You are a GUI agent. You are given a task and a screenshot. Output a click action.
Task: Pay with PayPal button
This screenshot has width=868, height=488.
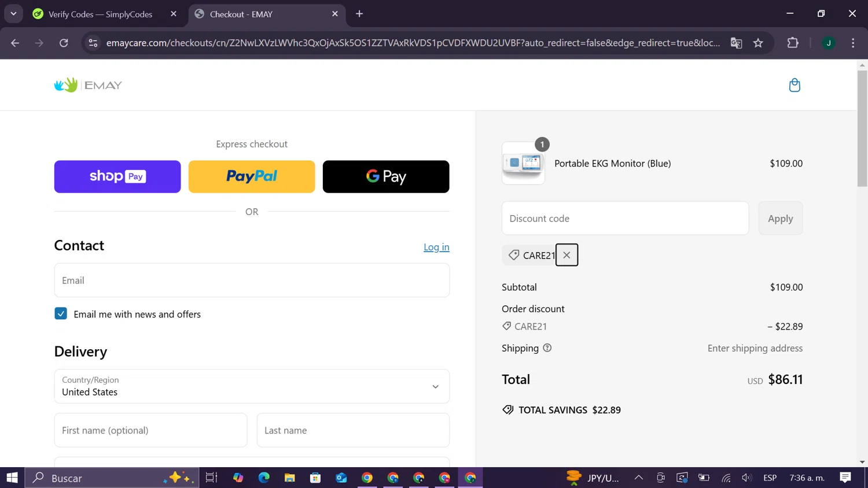(252, 176)
